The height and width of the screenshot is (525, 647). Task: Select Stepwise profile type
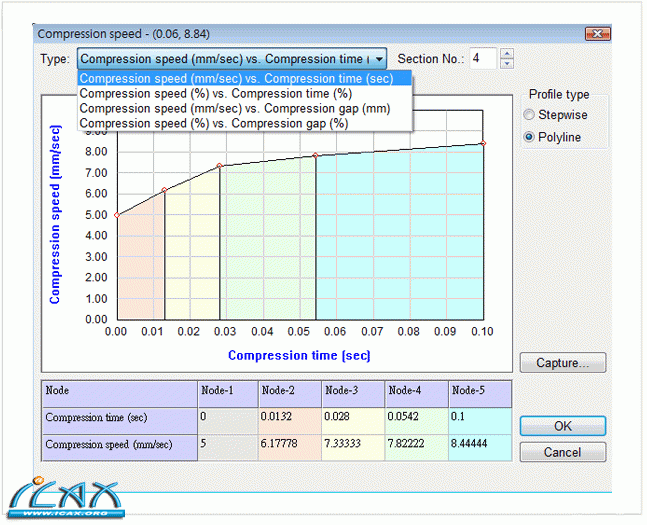tap(530, 115)
